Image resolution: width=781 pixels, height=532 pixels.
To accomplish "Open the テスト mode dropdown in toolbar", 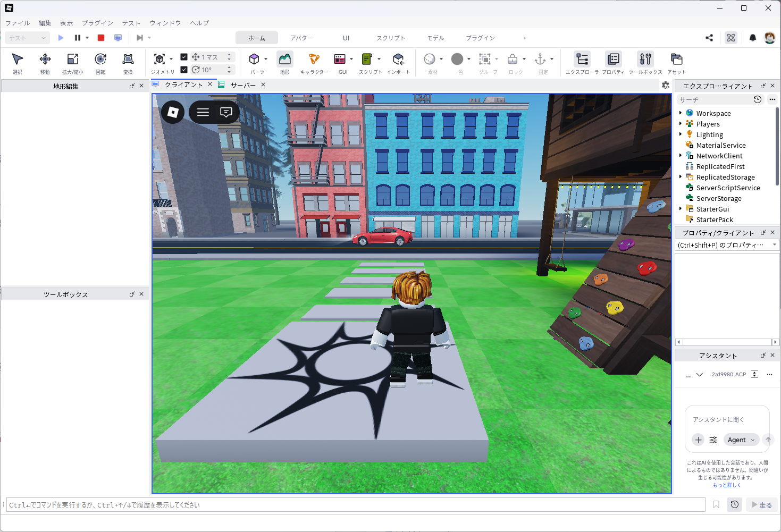I will tap(28, 38).
